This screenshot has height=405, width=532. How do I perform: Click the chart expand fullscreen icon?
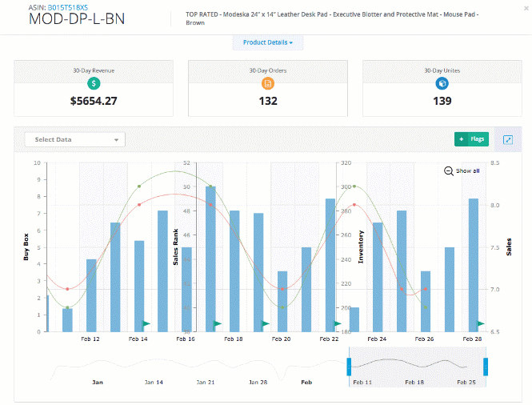pyautogui.click(x=508, y=139)
